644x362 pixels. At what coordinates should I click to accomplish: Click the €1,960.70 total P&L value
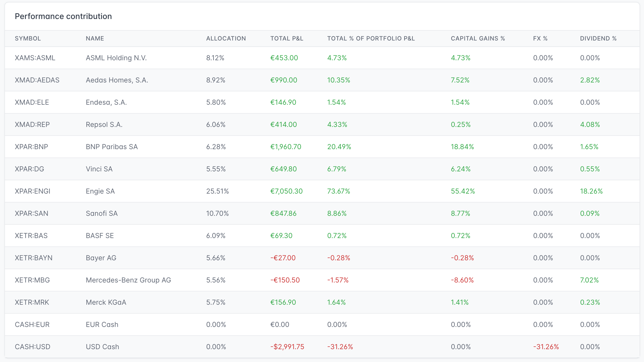click(x=286, y=147)
